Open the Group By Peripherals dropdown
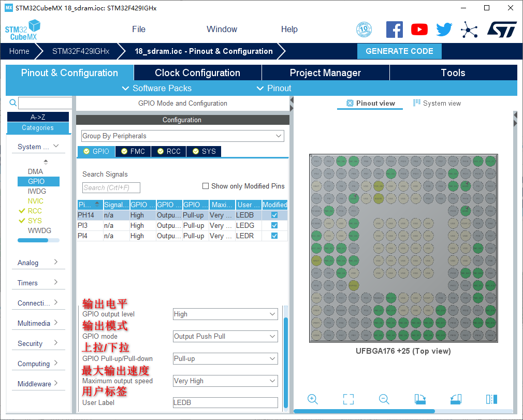 point(183,136)
